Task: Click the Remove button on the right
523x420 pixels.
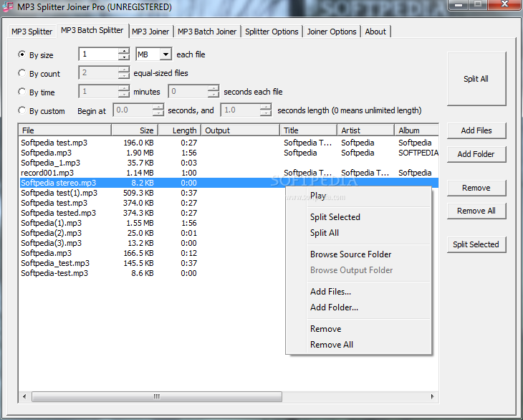Action: [x=476, y=188]
